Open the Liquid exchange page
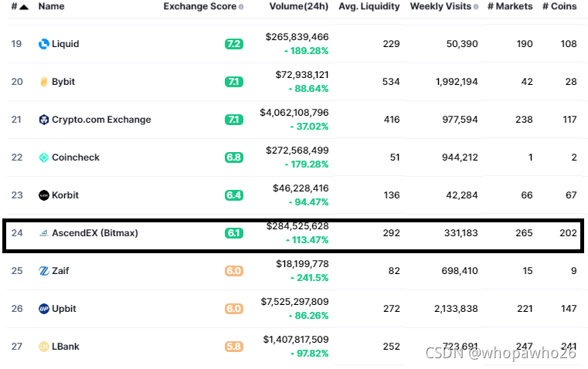588x369 pixels. point(65,44)
